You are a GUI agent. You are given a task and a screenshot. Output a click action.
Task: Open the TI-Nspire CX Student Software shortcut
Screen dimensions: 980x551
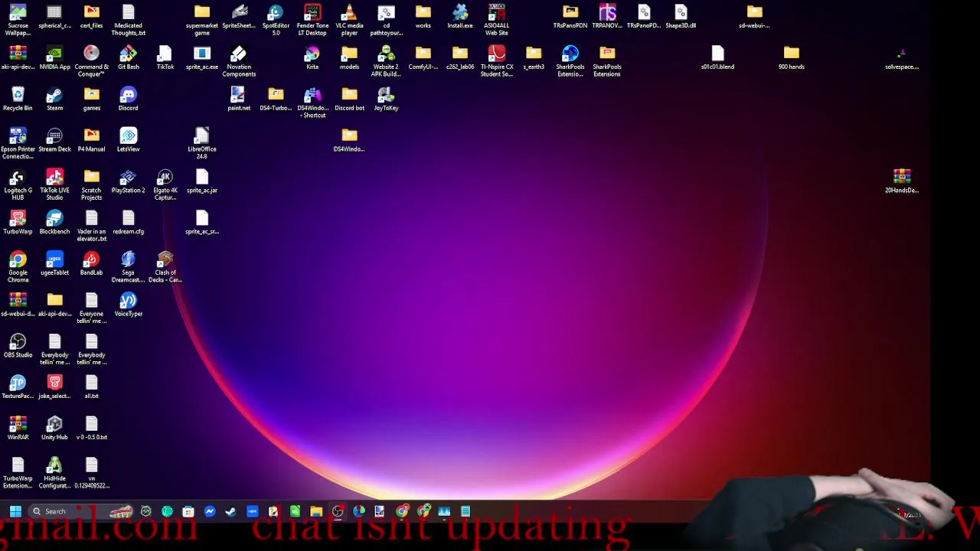[496, 61]
